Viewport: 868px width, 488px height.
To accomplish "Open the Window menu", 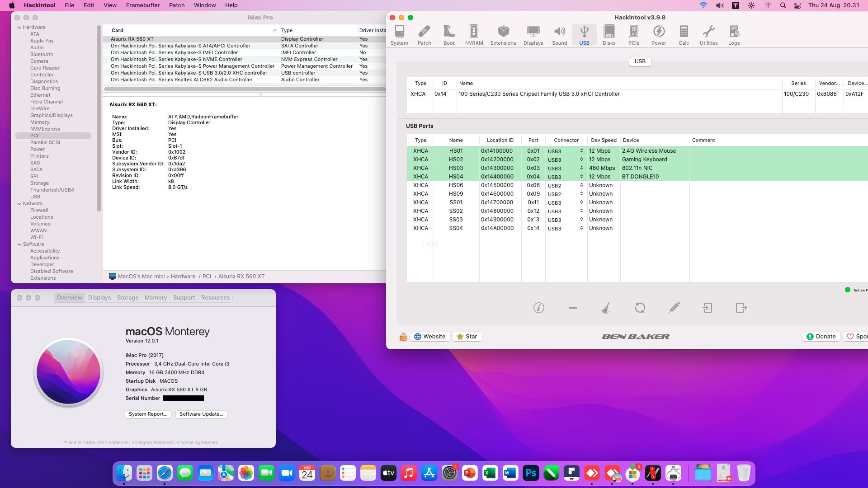I will (x=205, y=5).
